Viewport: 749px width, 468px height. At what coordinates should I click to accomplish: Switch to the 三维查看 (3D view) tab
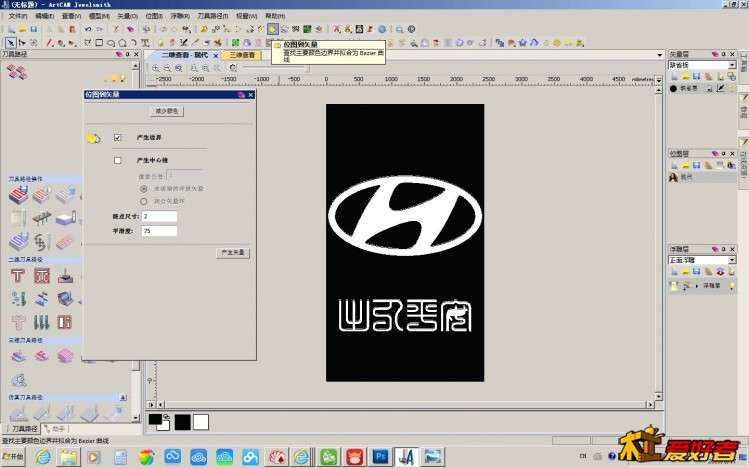tap(242, 55)
